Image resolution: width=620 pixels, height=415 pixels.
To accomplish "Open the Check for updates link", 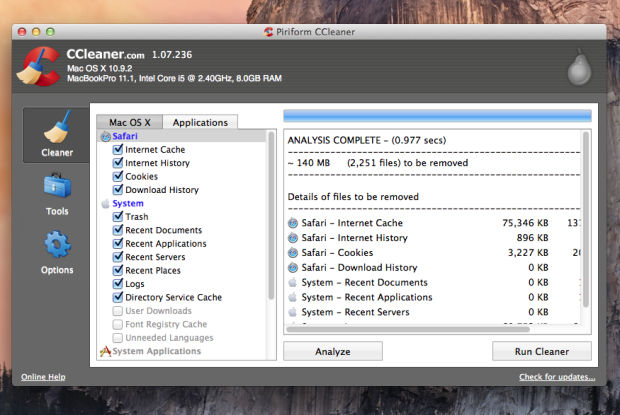I will tap(557, 377).
